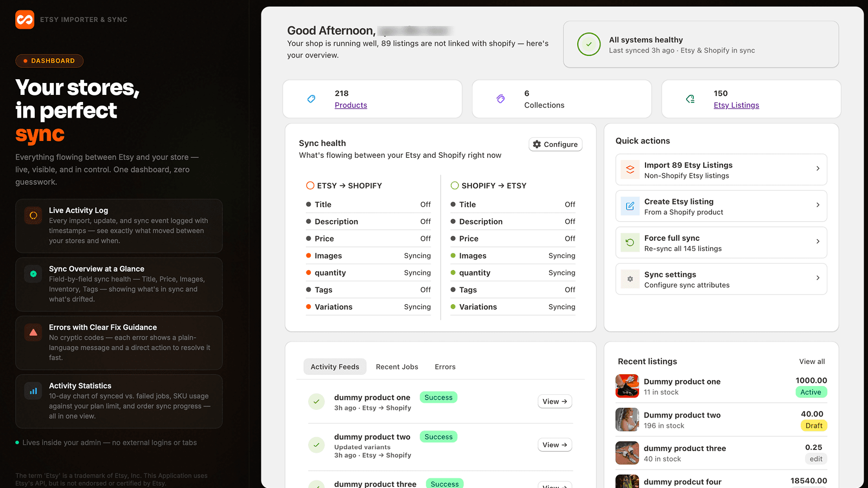Switch to the Activity Feeds tab
This screenshot has width=868, height=488.
335,367
